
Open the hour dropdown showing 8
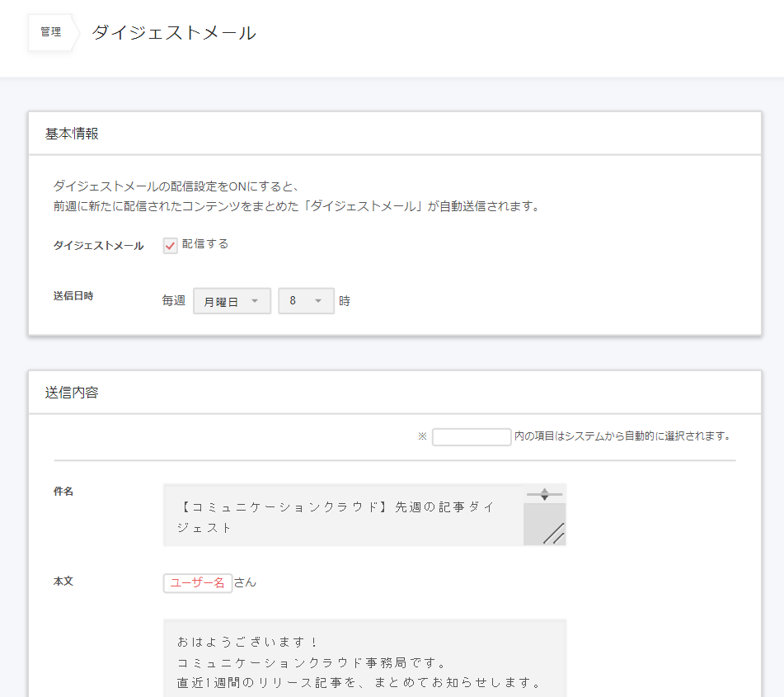[306, 302]
